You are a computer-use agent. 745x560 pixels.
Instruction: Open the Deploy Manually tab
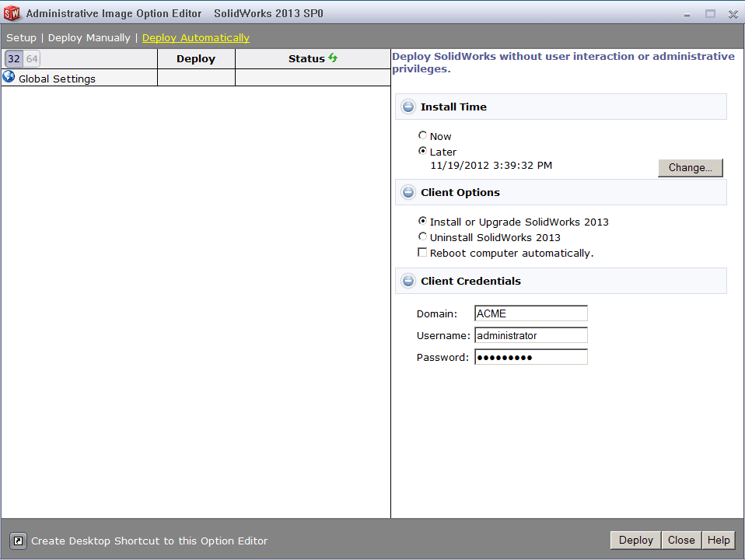tap(89, 37)
